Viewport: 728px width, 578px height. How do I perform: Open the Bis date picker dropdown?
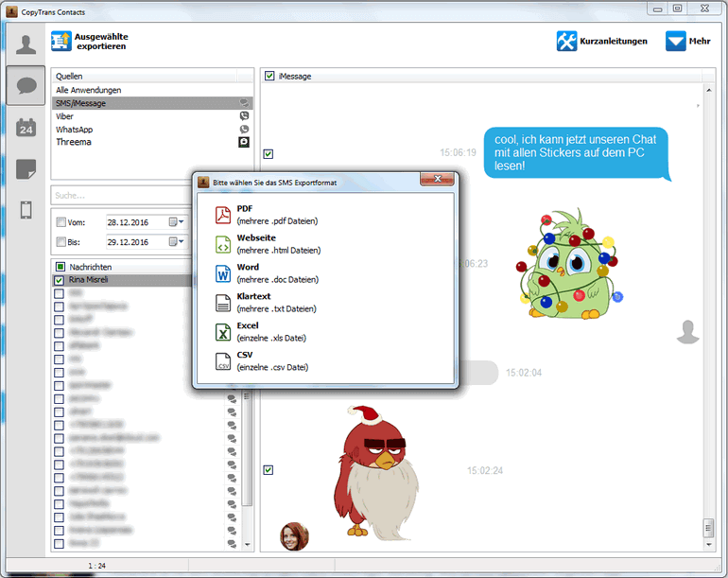pos(177,241)
